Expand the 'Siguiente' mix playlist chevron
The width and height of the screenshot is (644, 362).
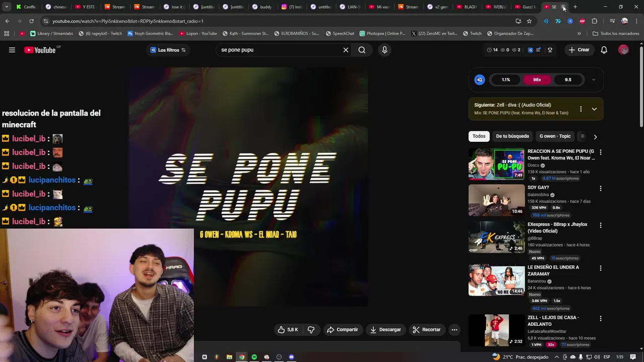(594, 109)
